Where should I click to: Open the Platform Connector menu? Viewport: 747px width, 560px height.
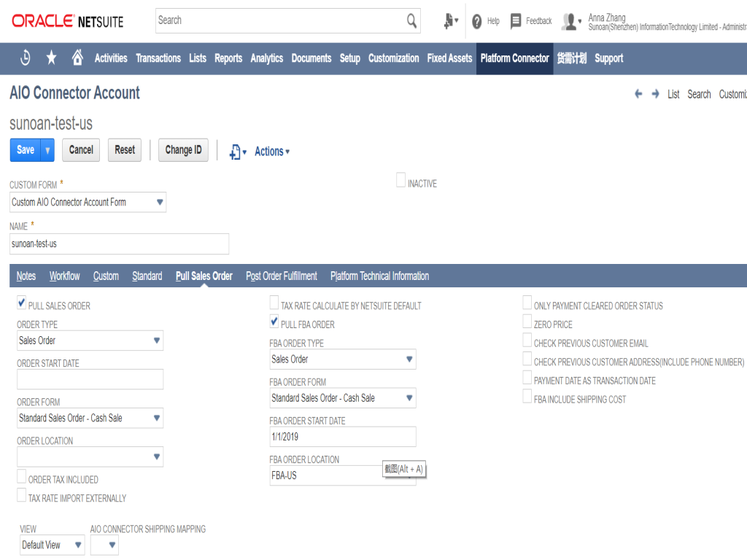pyautogui.click(x=514, y=58)
